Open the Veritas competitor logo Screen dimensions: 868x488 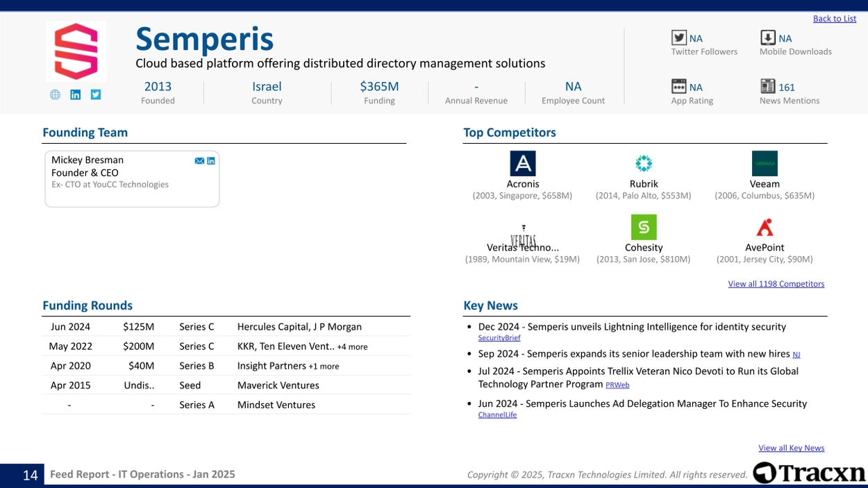[x=523, y=236]
